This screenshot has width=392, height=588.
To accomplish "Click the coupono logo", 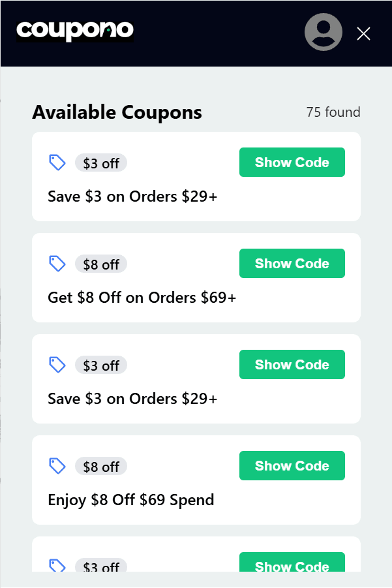I will coord(74,30).
